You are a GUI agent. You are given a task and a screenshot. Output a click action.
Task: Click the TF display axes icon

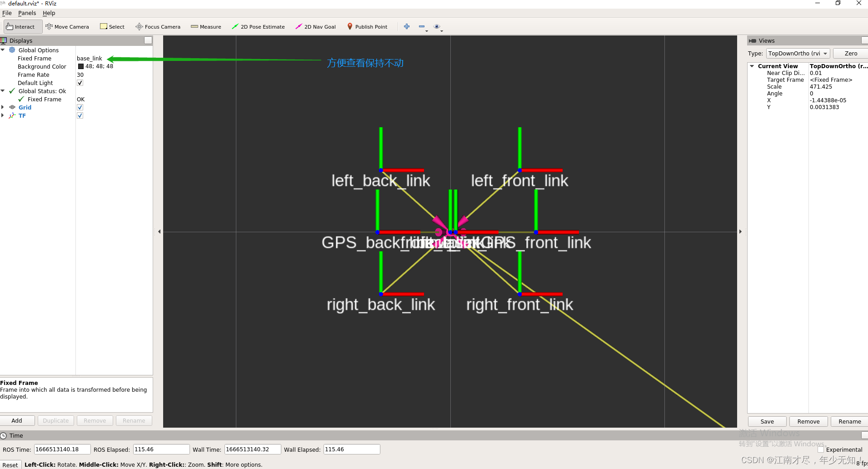point(12,115)
